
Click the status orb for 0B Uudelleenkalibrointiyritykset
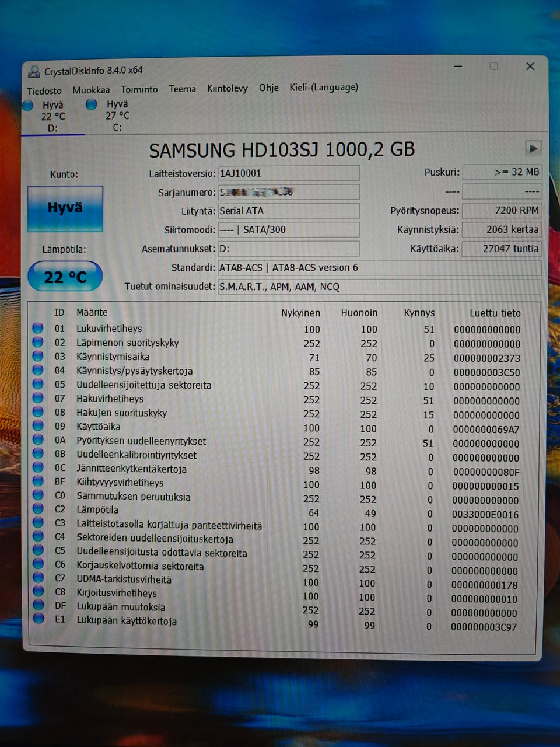click(x=38, y=453)
